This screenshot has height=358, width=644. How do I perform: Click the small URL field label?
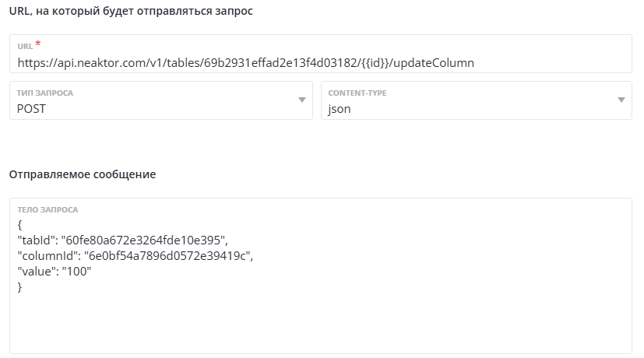24,47
